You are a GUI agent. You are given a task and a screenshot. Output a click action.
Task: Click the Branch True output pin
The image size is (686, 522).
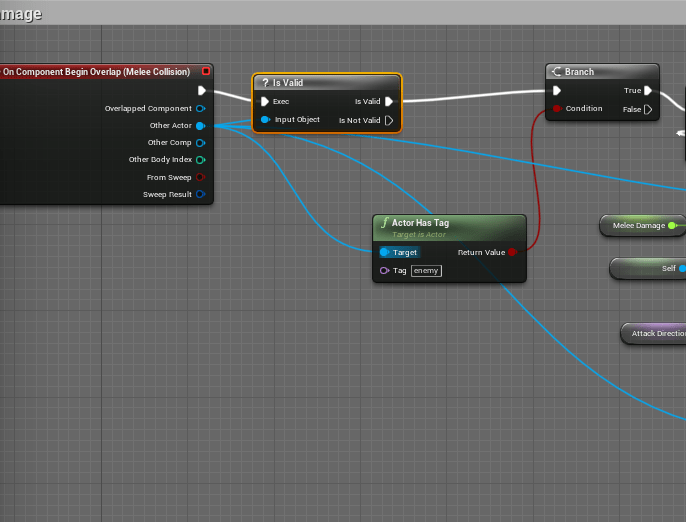[x=648, y=91]
